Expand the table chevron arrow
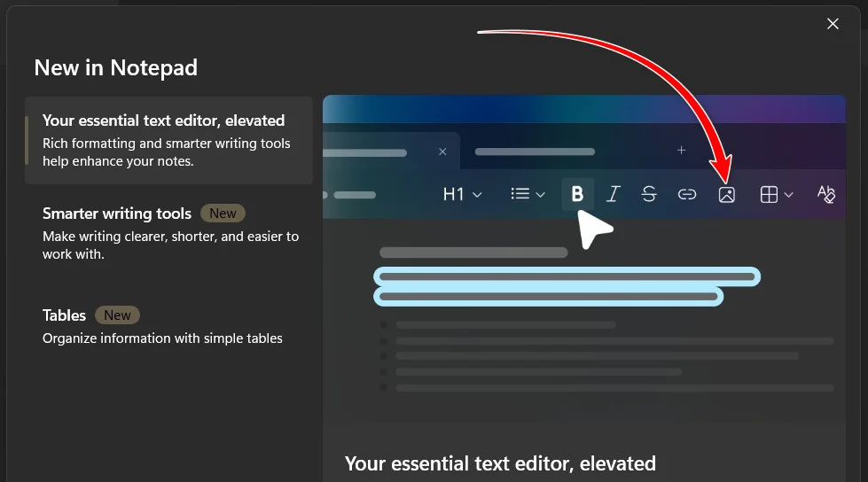This screenshot has width=868, height=482. coord(789,195)
